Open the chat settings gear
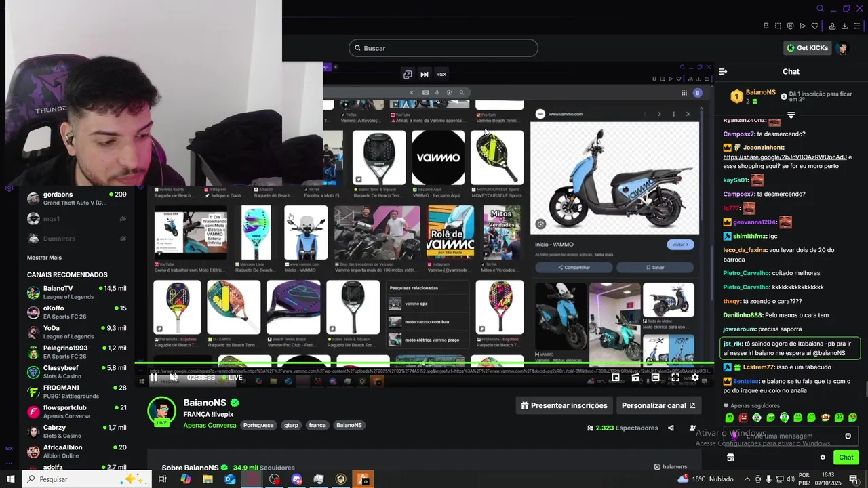 click(x=823, y=457)
